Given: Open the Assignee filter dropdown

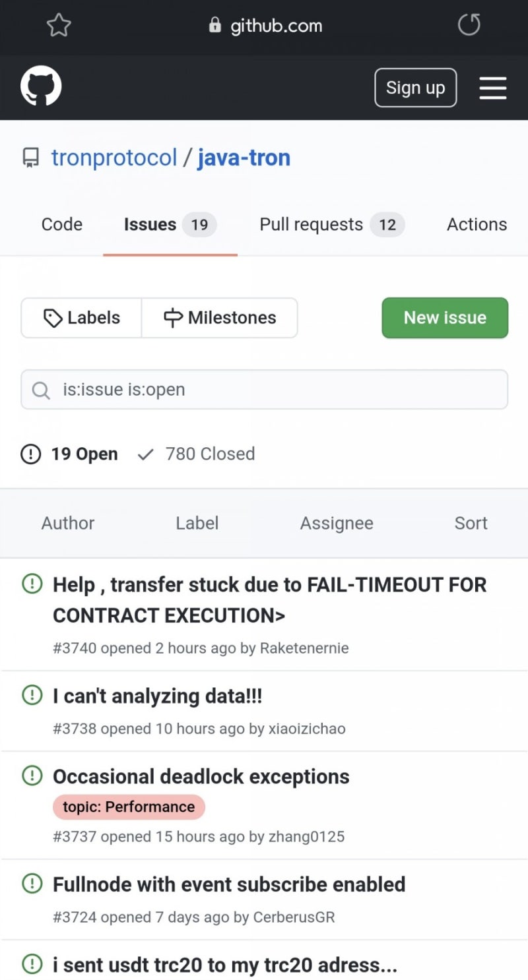Looking at the screenshot, I should (337, 523).
